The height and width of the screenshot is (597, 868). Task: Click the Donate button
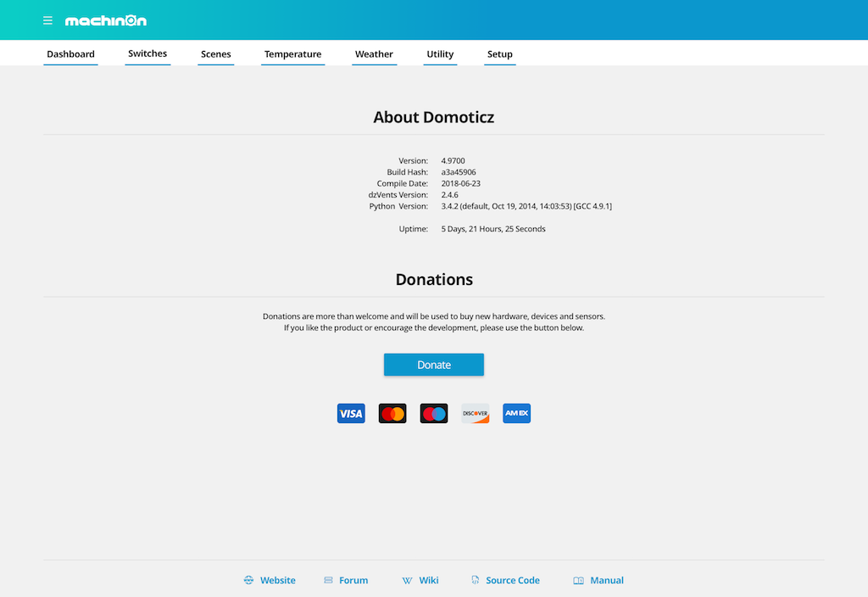coord(434,365)
